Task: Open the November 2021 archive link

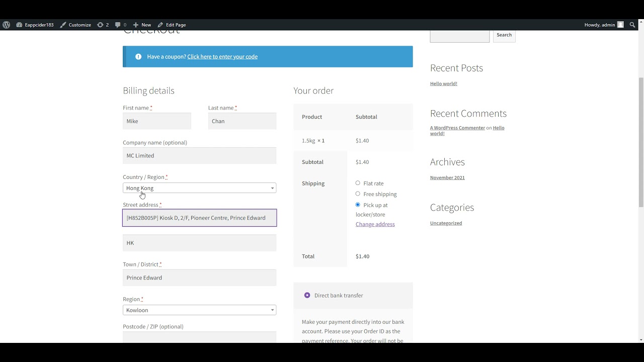Action: 447,177
